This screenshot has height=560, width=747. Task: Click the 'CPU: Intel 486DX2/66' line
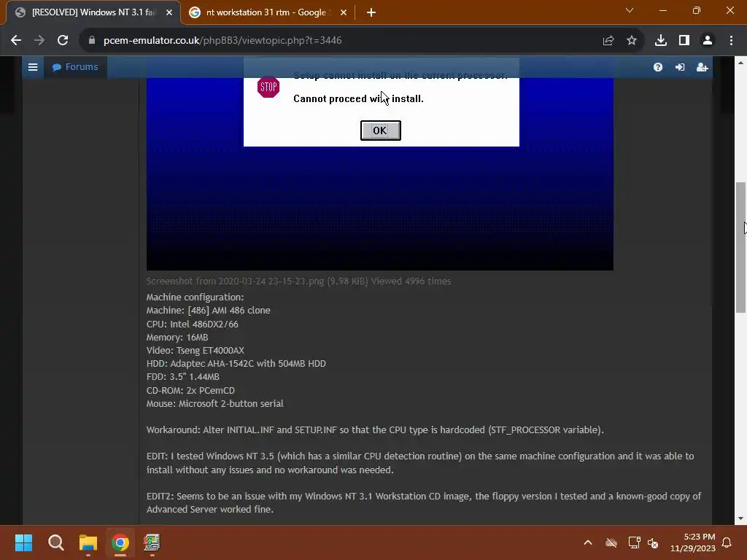193,324
